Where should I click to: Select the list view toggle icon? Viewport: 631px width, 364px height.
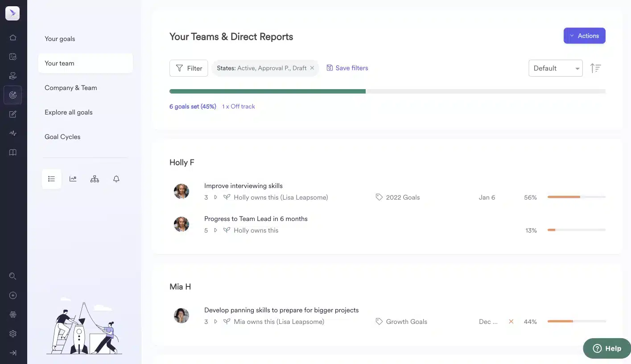pyautogui.click(x=51, y=179)
